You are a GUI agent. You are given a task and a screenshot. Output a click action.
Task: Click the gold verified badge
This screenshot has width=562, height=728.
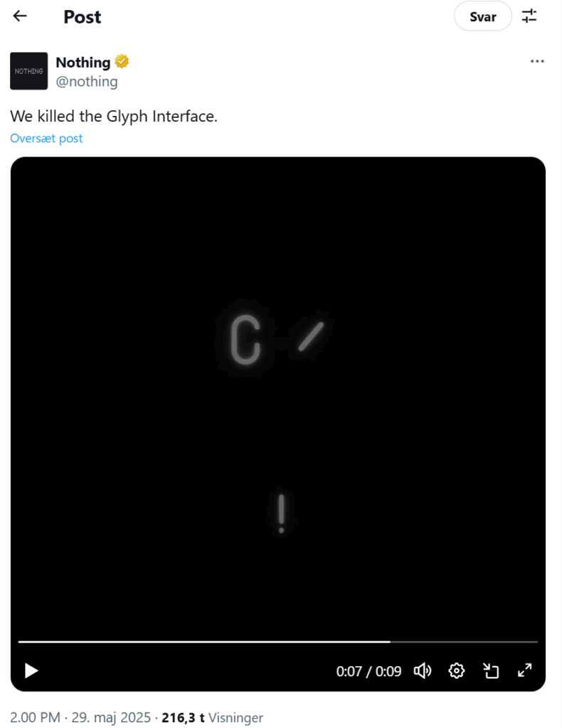pos(122,61)
